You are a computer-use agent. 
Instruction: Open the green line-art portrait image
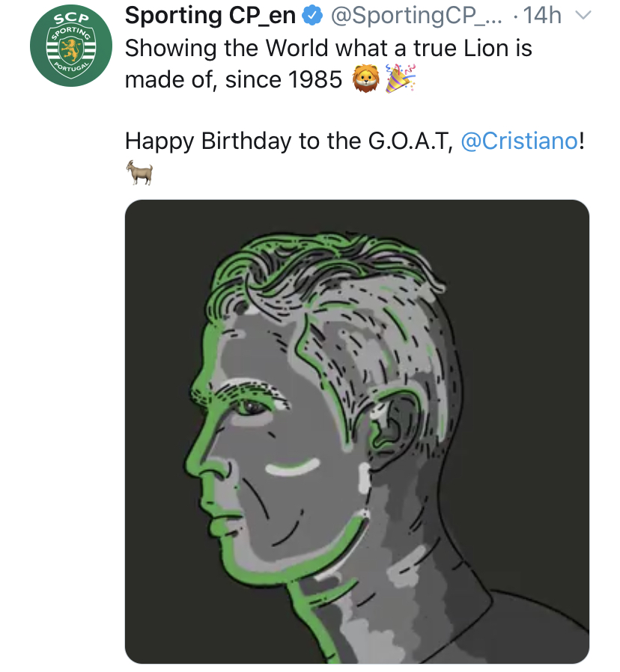(x=356, y=431)
